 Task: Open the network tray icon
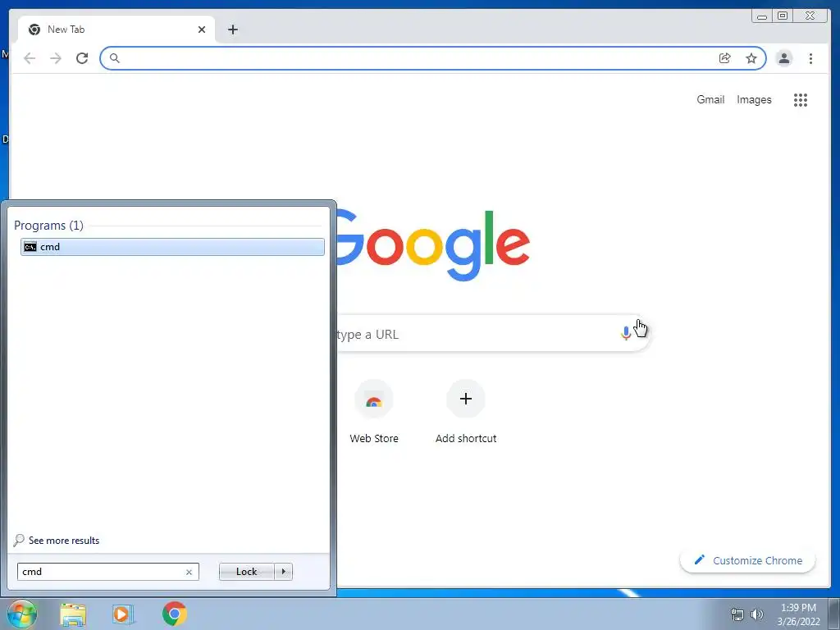[737, 614]
